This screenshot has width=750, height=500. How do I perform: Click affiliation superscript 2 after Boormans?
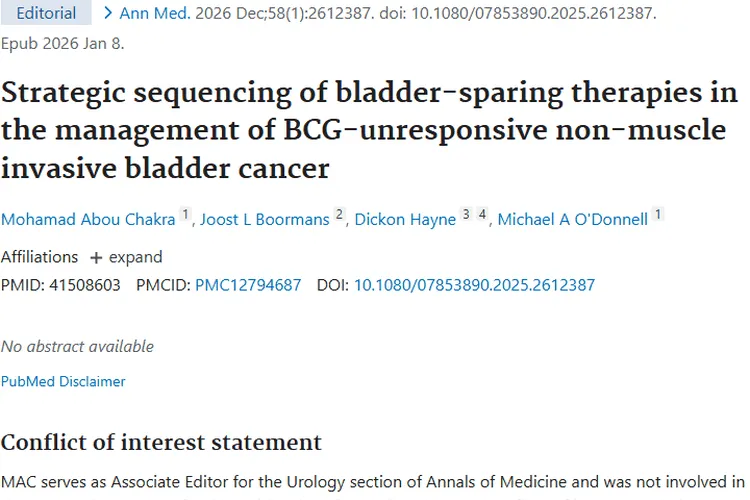pos(339,215)
